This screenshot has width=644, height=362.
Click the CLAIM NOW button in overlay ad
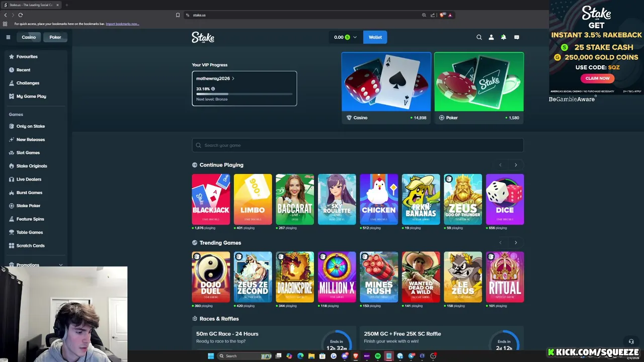[x=597, y=78]
